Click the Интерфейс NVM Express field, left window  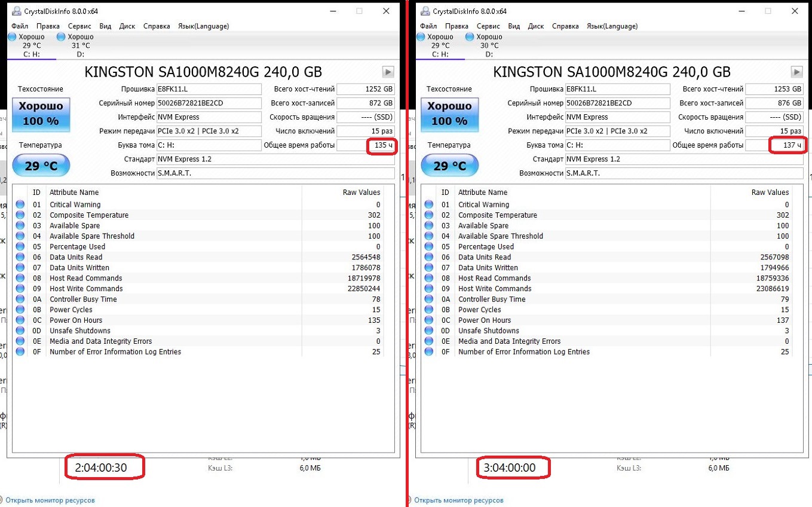[209, 117]
